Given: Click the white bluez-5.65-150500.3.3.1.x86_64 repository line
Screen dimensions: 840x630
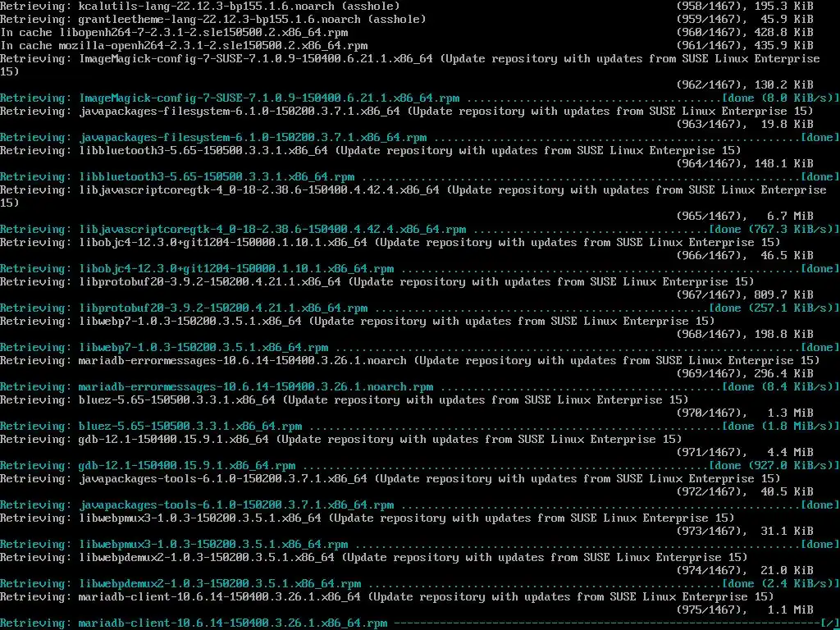Looking at the screenshot, I should [345, 400].
